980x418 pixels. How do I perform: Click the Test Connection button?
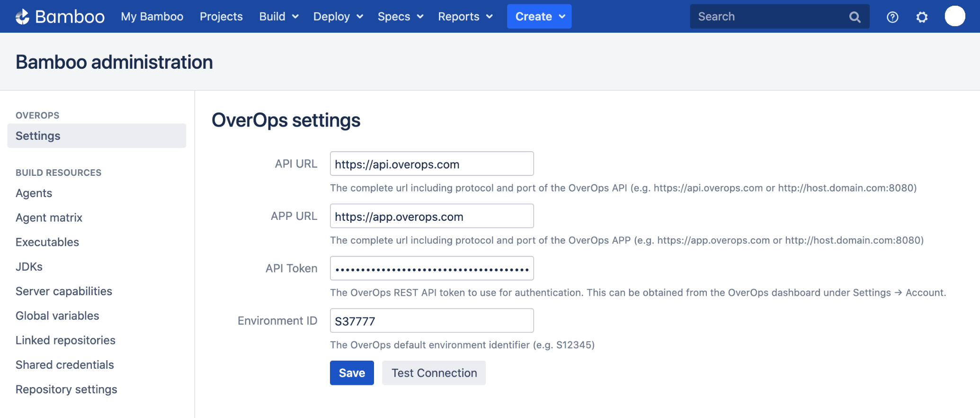[434, 373]
